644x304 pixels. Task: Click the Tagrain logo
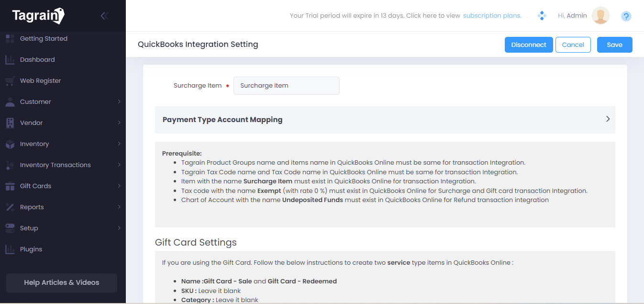tap(38, 16)
